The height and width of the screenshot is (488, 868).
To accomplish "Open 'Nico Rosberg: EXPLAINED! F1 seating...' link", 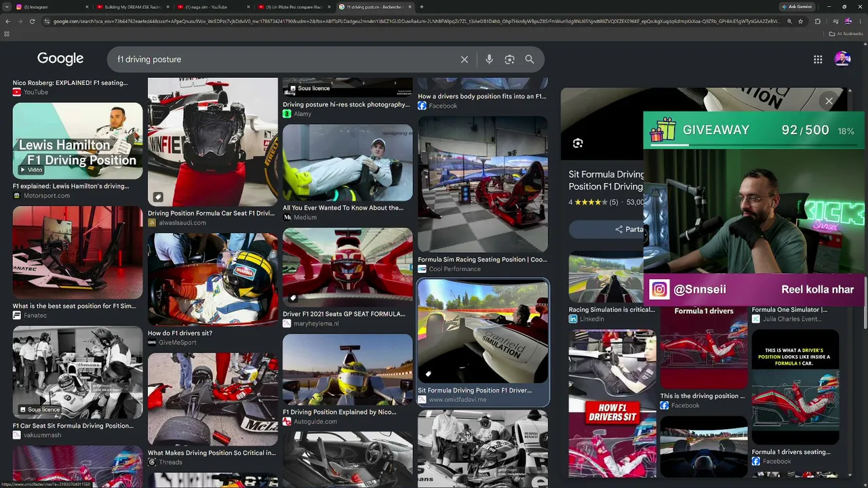I will [x=70, y=83].
